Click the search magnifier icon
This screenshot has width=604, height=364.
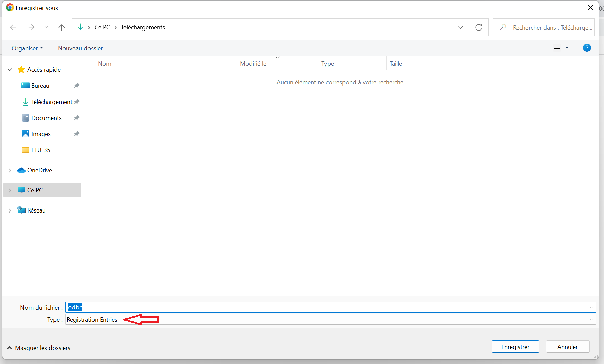click(503, 27)
